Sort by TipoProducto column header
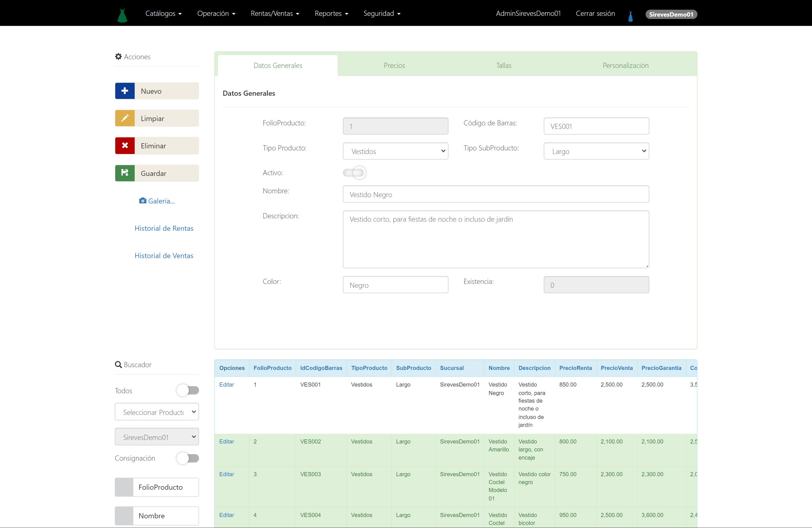Screen dimensions: 812x528 tap(369, 368)
